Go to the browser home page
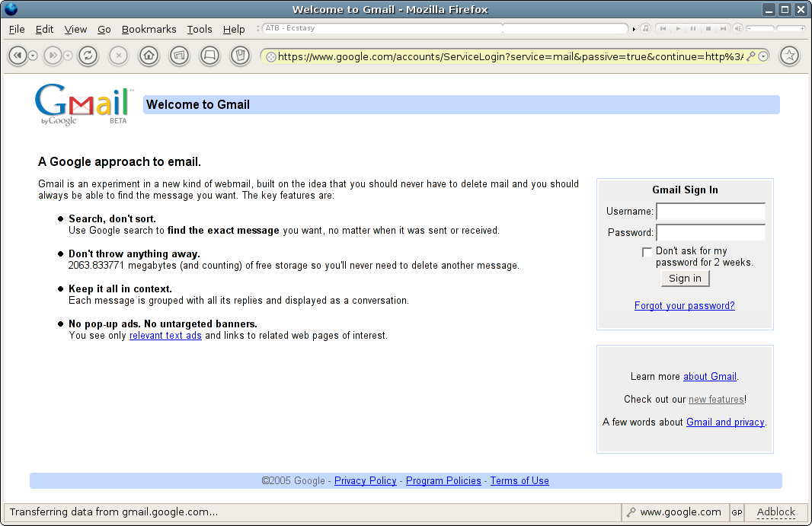Image resolution: width=812 pixels, height=526 pixels. click(149, 56)
